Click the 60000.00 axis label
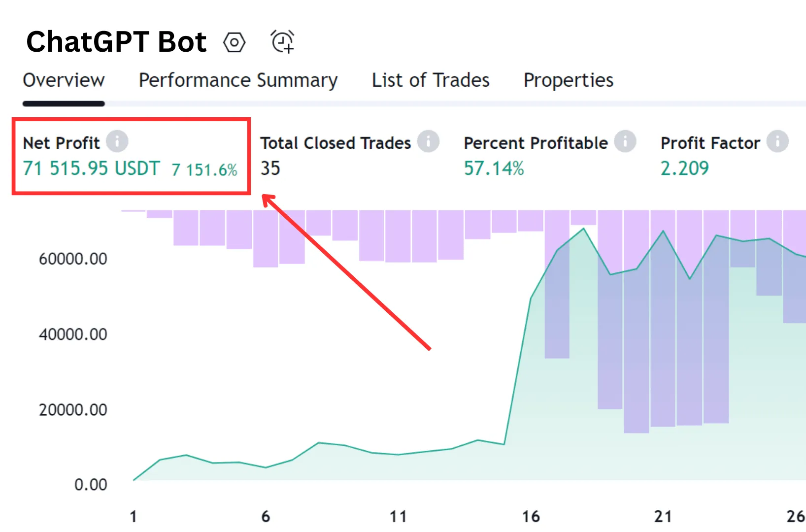The height and width of the screenshot is (532, 806). [74, 259]
